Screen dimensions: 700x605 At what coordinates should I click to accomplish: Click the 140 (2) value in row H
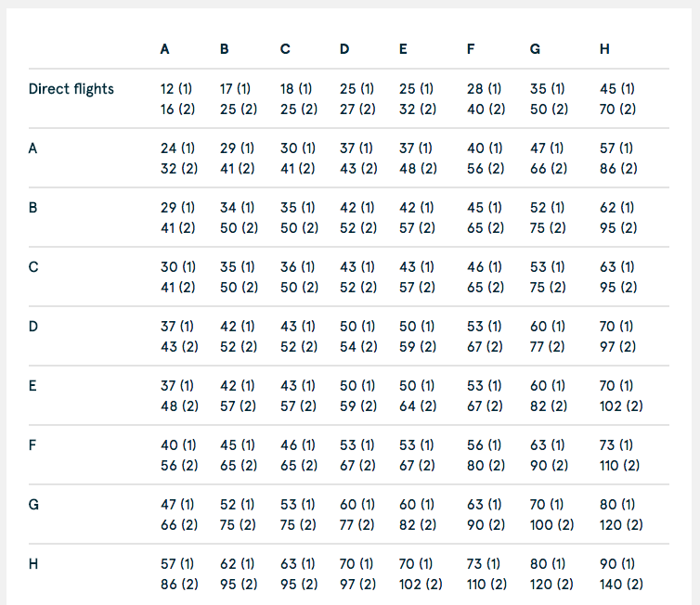click(x=621, y=584)
